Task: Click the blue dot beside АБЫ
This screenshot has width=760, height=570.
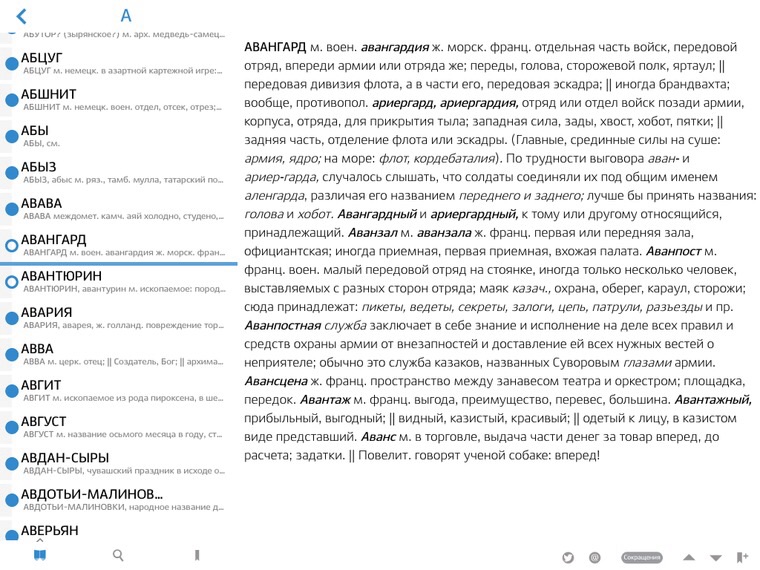Action: click(12, 137)
